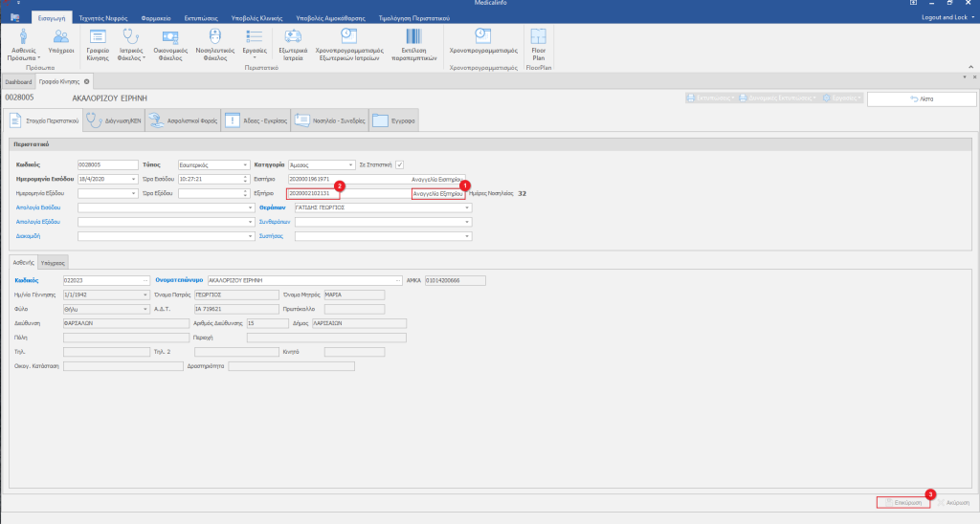Open the Οικονομικός Φάκελος icon
Image resolution: width=980 pixels, height=524 pixels.
coord(169,37)
